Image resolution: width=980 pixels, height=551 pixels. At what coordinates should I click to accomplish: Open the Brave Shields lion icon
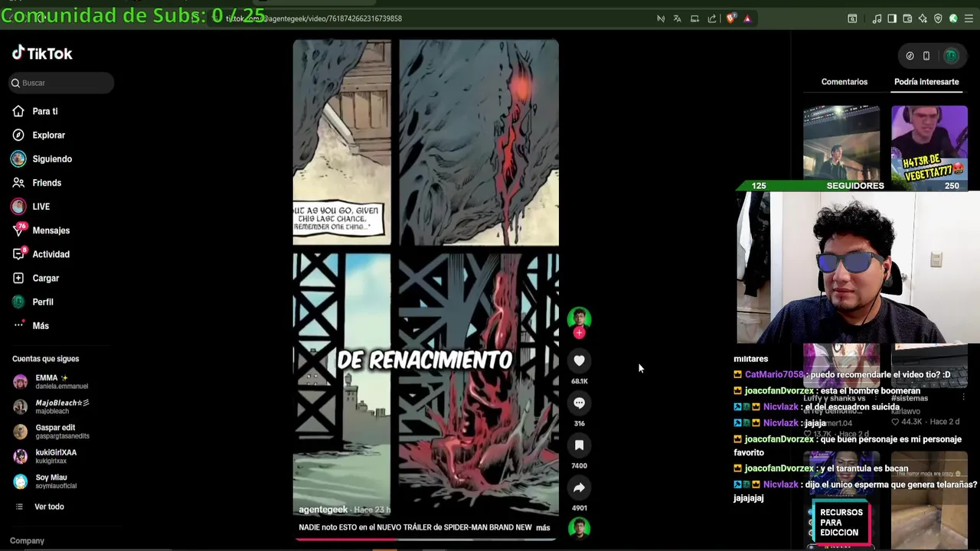pos(730,18)
